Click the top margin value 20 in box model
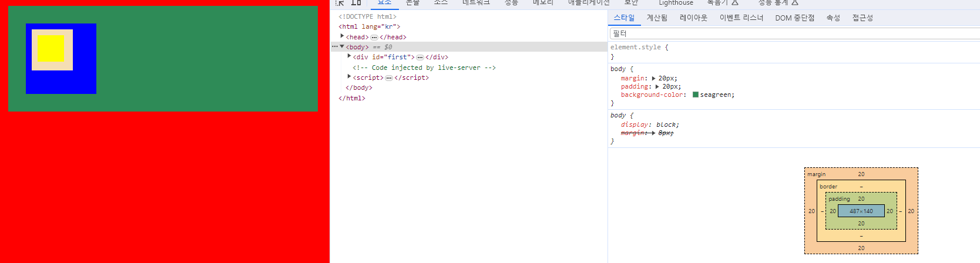Screen dimensions: 980x263 pyautogui.click(x=861, y=174)
